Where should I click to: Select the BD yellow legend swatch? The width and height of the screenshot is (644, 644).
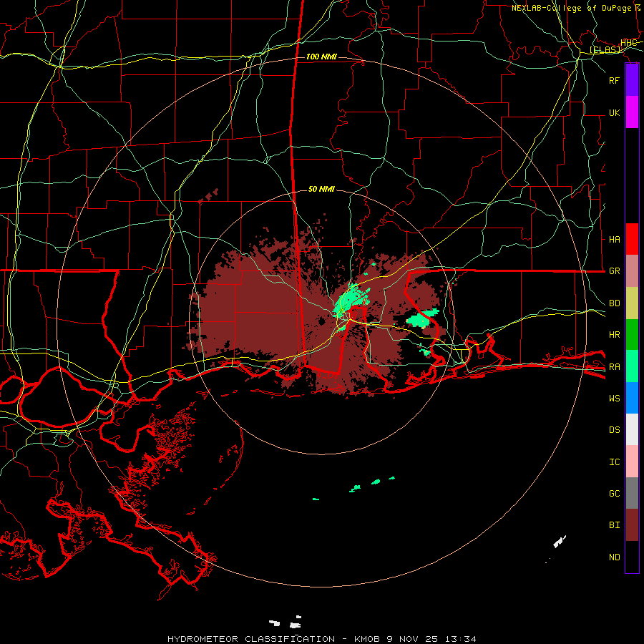pos(632,303)
